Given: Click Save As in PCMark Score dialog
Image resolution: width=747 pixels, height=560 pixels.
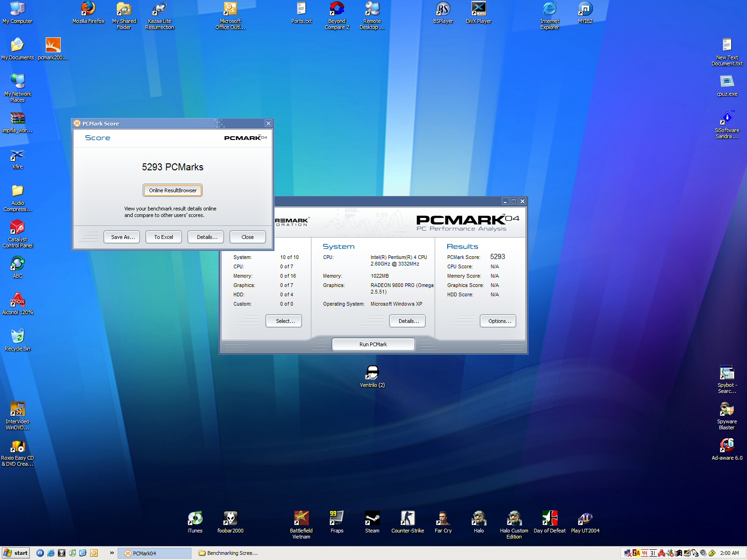Looking at the screenshot, I should click(x=123, y=237).
